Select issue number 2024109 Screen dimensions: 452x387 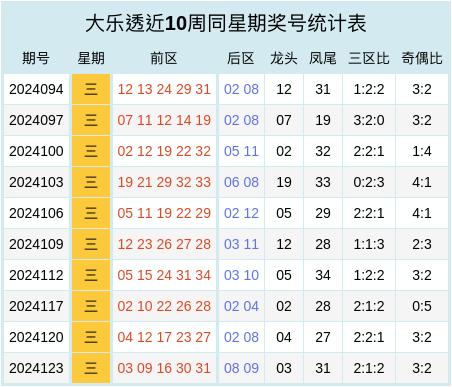(x=36, y=244)
